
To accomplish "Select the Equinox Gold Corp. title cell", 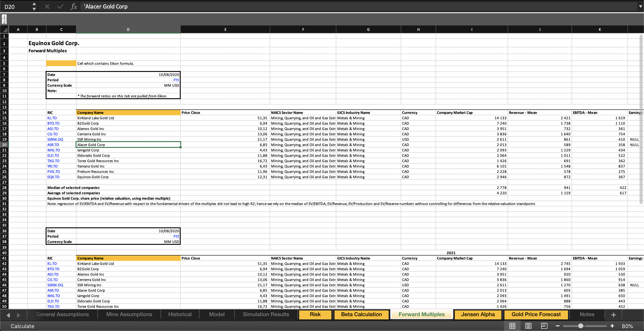I will pos(54,43).
